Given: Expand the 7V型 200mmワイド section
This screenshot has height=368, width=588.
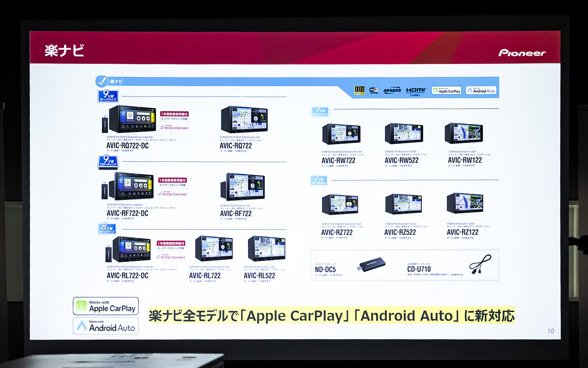Looking at the screenshot, I should click(319, 112).
